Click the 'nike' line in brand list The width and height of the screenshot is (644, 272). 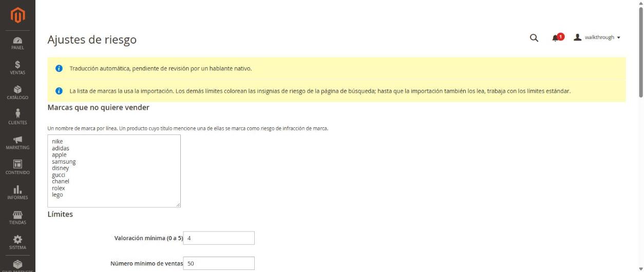[57, 142]
